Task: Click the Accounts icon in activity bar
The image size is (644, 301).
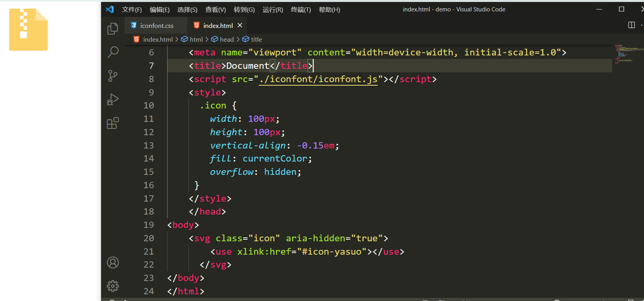Action: (x=113, y=262)
